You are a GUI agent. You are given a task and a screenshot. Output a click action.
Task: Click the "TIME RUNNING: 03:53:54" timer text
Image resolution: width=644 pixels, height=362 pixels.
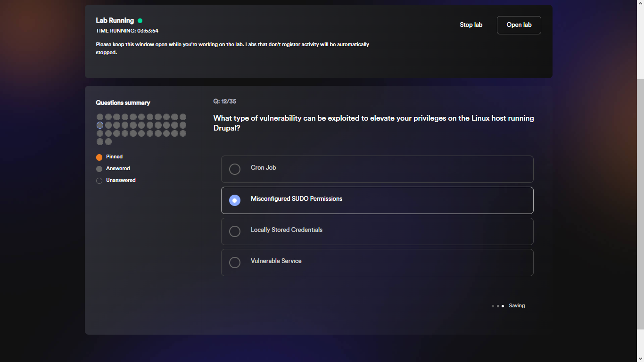pyautogui.click(x=127, y=31)
